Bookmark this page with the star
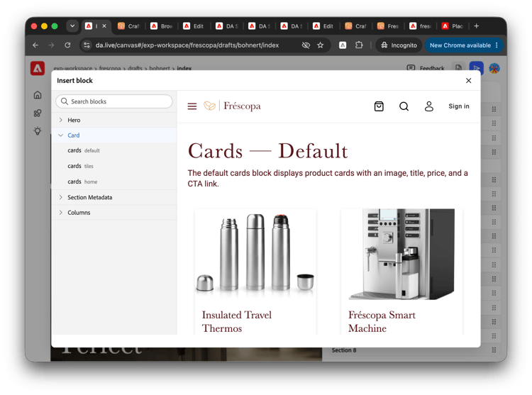Screen dimensions: 532x395 (321, 45)
